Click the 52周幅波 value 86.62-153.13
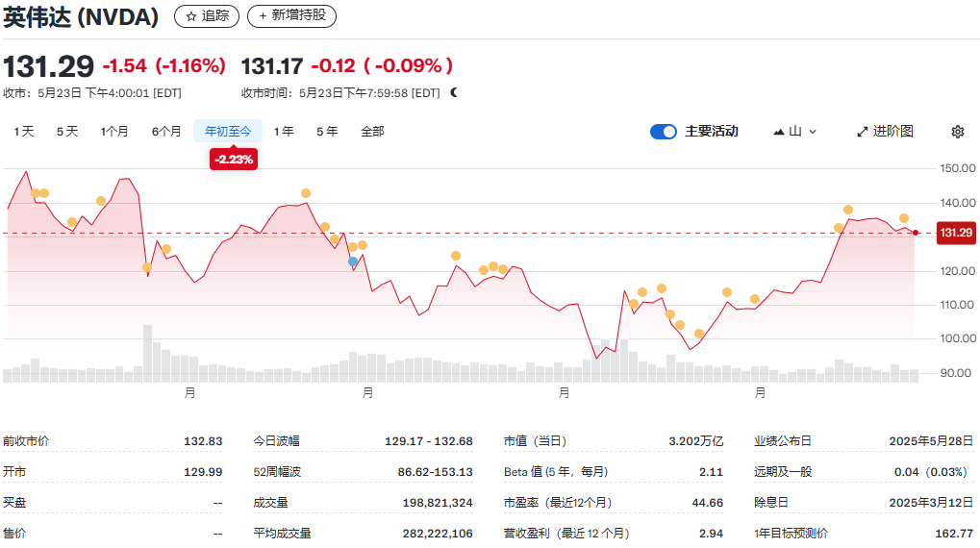Viewport: 980px width, 548px height. pyautogui.click(x=435, y=472)
